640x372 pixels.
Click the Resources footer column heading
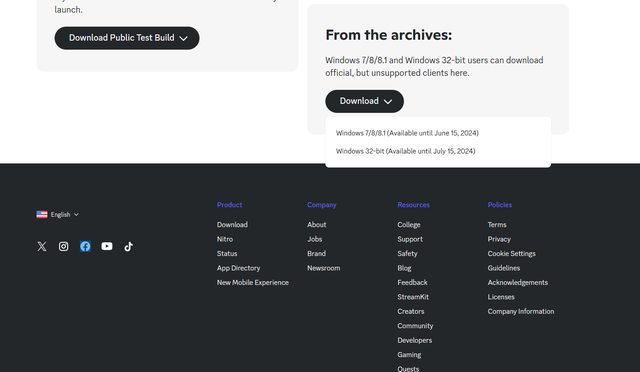[x=413, y=205]
